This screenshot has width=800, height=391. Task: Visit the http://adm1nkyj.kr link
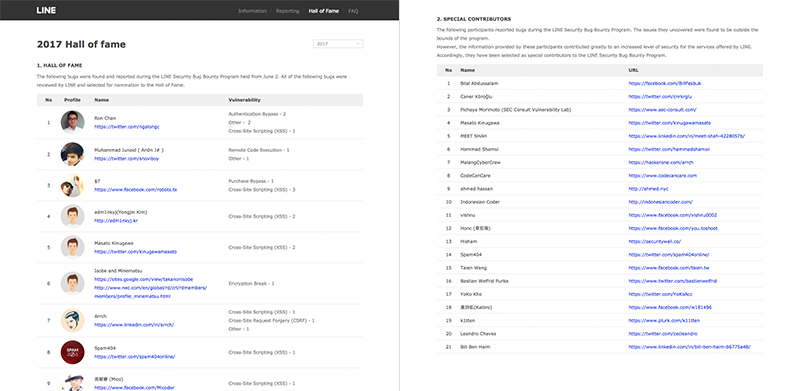click(x=115, y=221)
